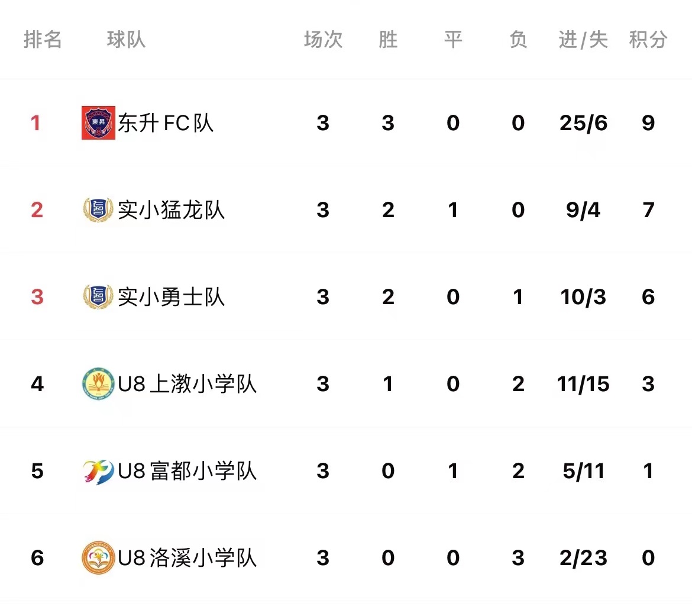Viewport: 692px width, 616px height.
Task: Select the U8洛溪小学队 orange round badge
Action: [98, 557]
